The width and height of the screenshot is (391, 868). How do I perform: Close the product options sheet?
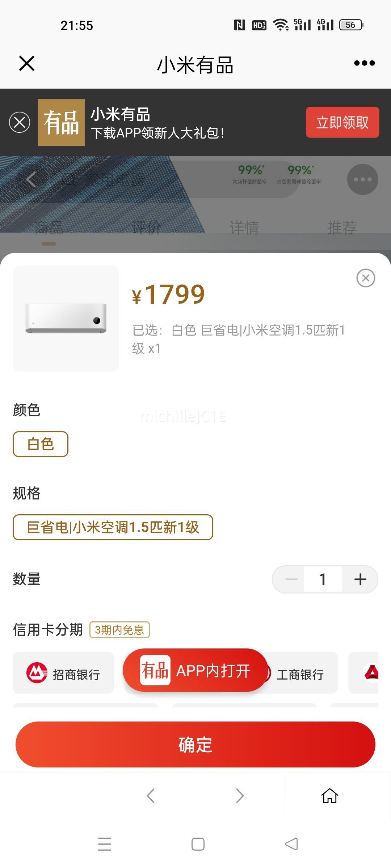click(366, 278)
